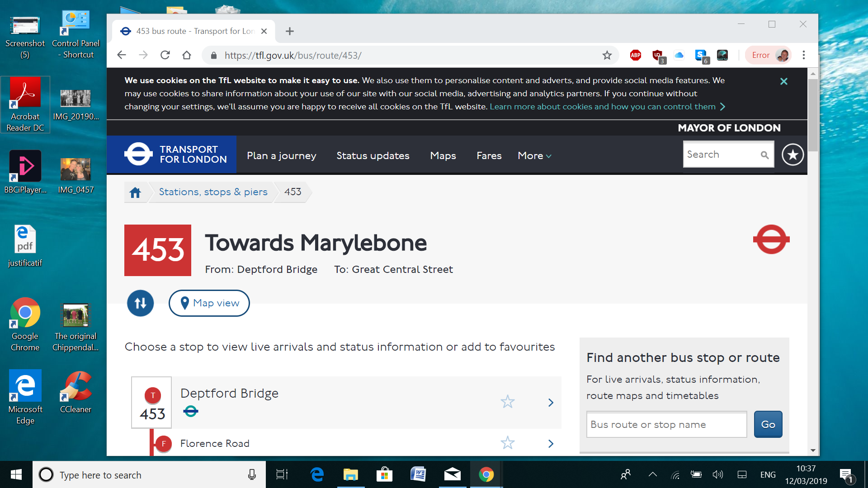Expand the Florence Road stop details
The width and height of the screenshot is (868, 488).
click(x=551, y=444)
